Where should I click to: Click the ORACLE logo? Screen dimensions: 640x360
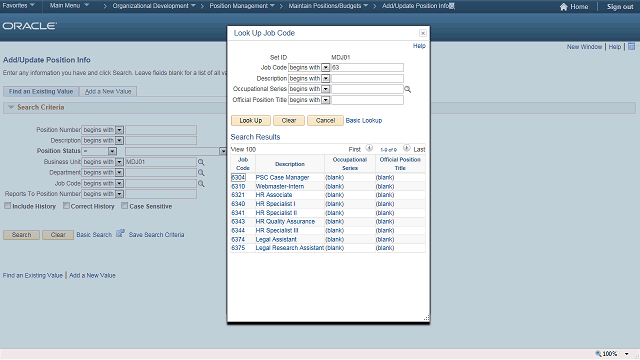click(30, 26)
